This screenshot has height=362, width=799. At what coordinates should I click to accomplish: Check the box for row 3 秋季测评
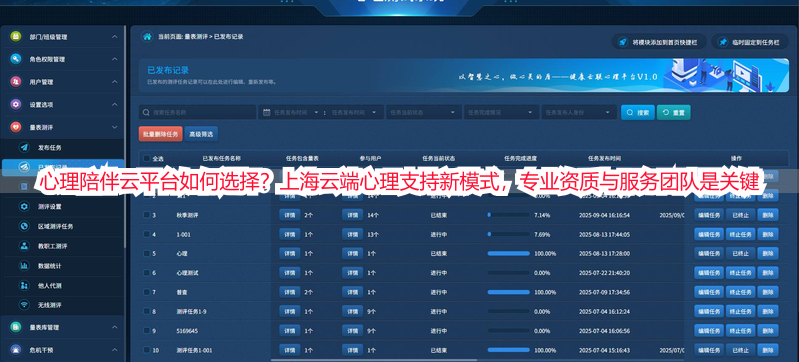[x=147, y=215]
